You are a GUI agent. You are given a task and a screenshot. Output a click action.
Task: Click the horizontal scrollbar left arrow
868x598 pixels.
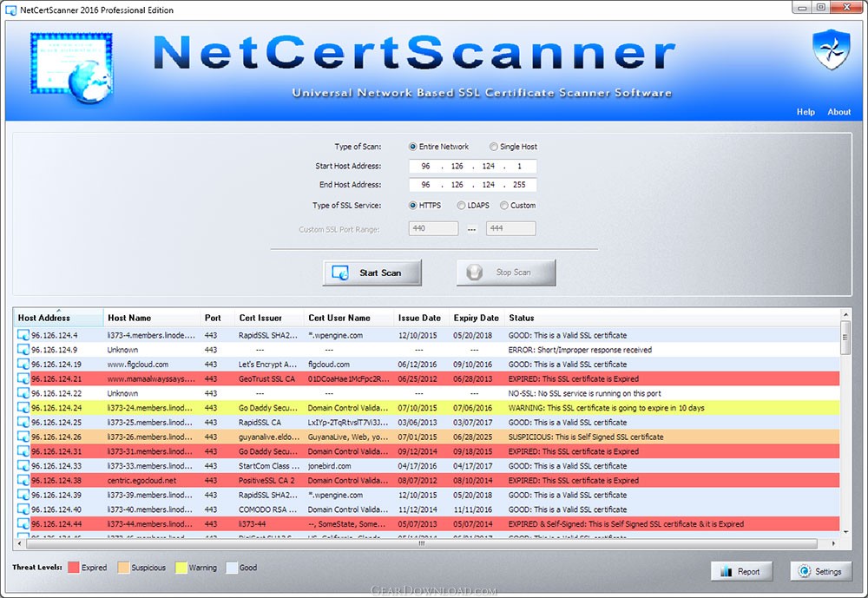20,543
